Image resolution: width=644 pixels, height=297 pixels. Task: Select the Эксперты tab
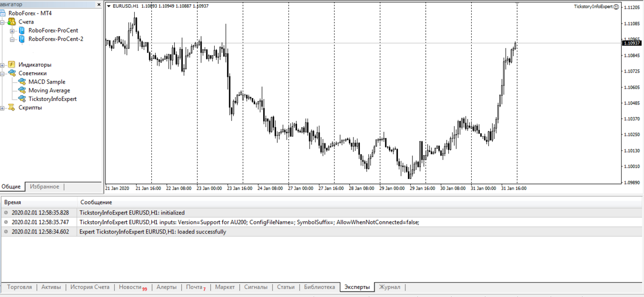pyautogui.click(x=357, y=287)
